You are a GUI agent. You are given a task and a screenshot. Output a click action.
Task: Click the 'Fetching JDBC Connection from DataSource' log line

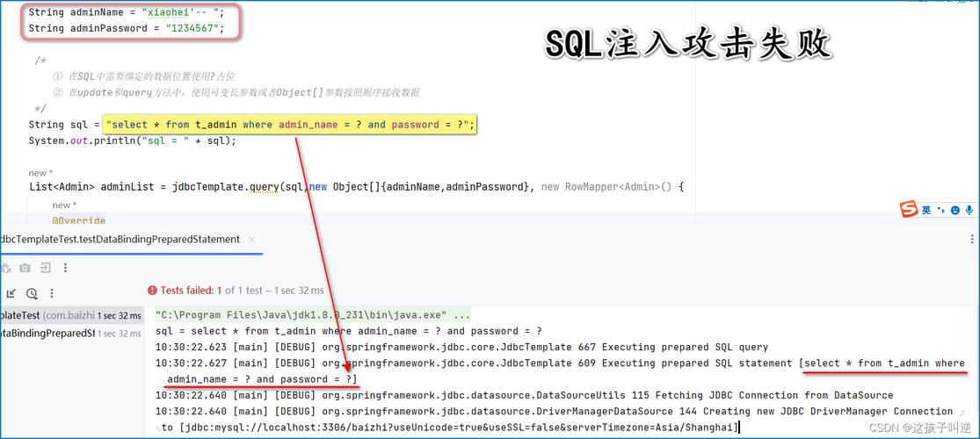[x=525, y=395]
